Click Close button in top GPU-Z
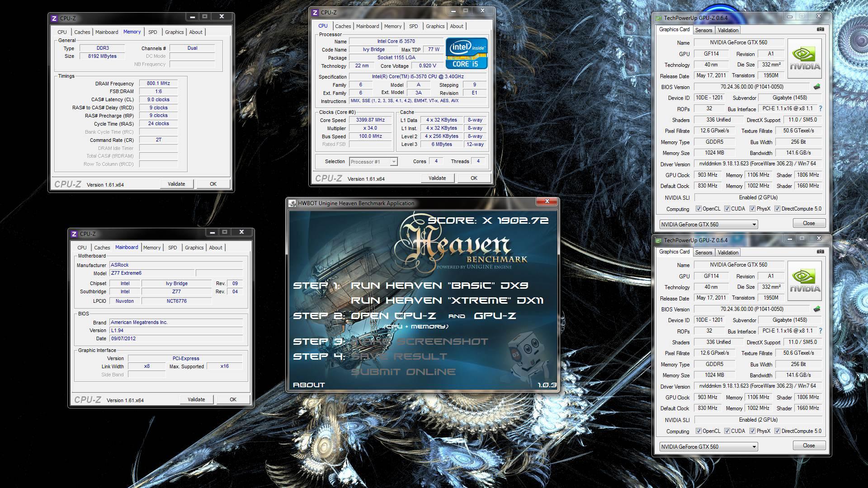The image size is (868, 488). tap(809, 223)
